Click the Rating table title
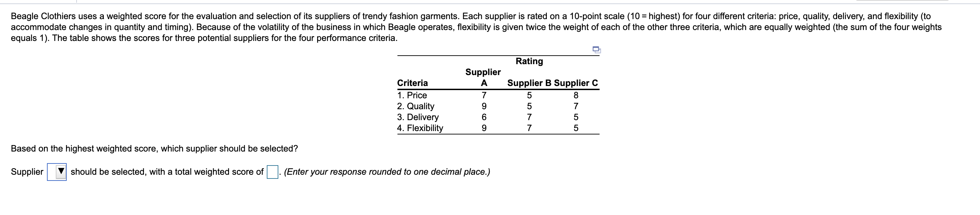The height and width of the screenshot is (215, 980). (529, 61)
